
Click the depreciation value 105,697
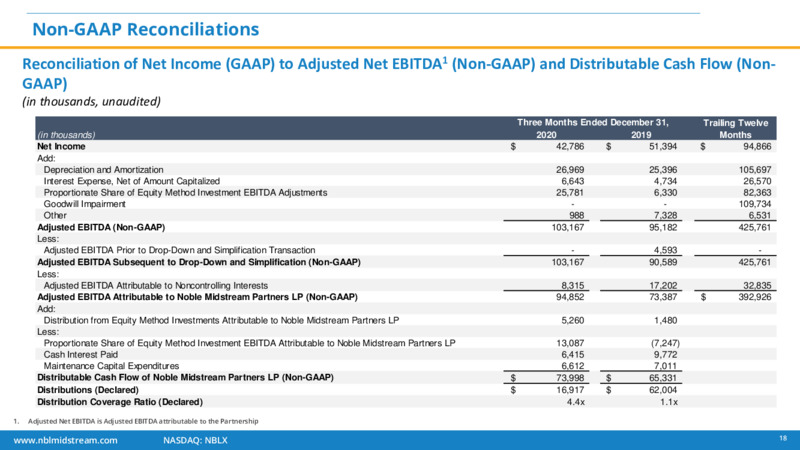[755, 169]
